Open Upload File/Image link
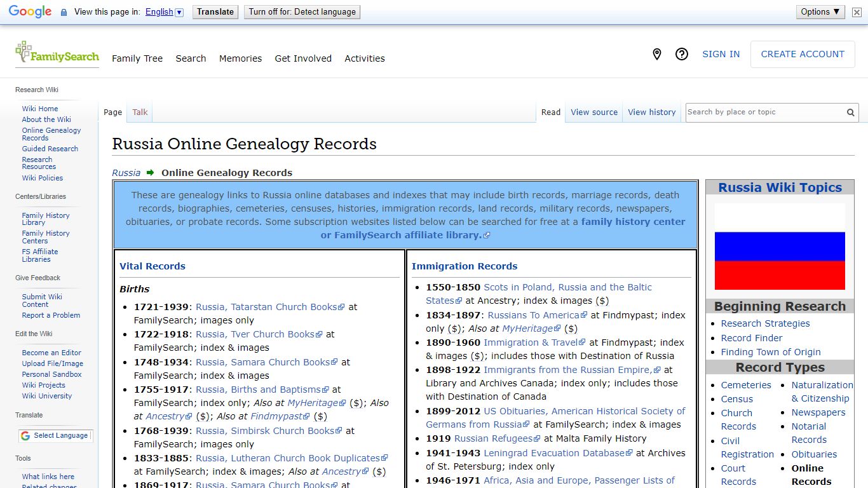The width and height of the screenshot is (868, 488). pyautogui.click(x=53, y=363)
